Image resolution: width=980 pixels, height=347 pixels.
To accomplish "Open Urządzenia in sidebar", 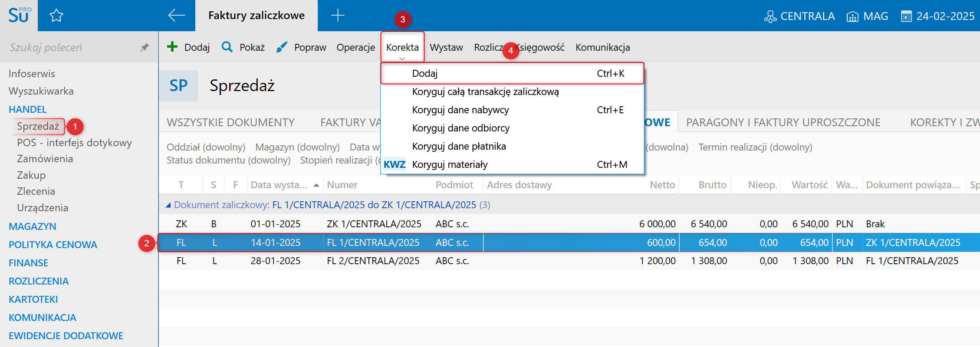I will (43, 208).
